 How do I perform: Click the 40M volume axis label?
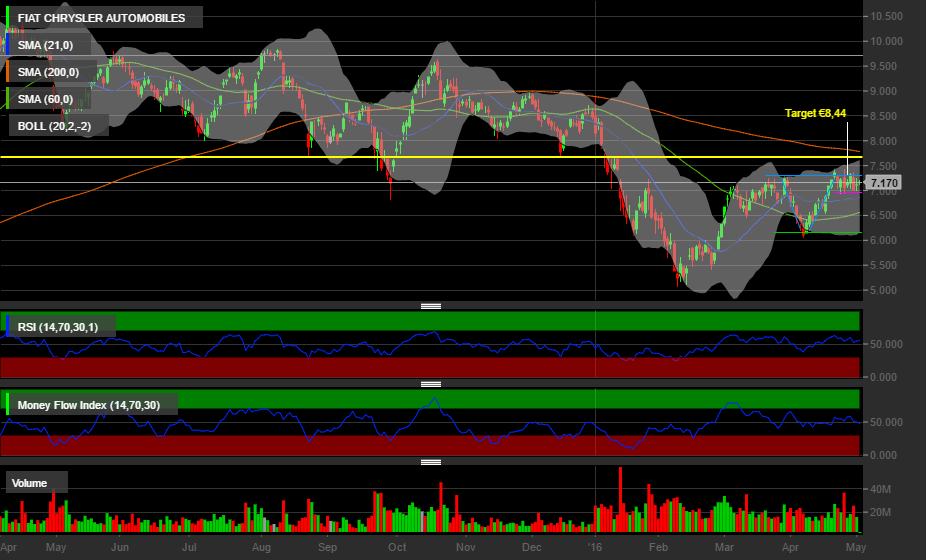click(880, 489)
